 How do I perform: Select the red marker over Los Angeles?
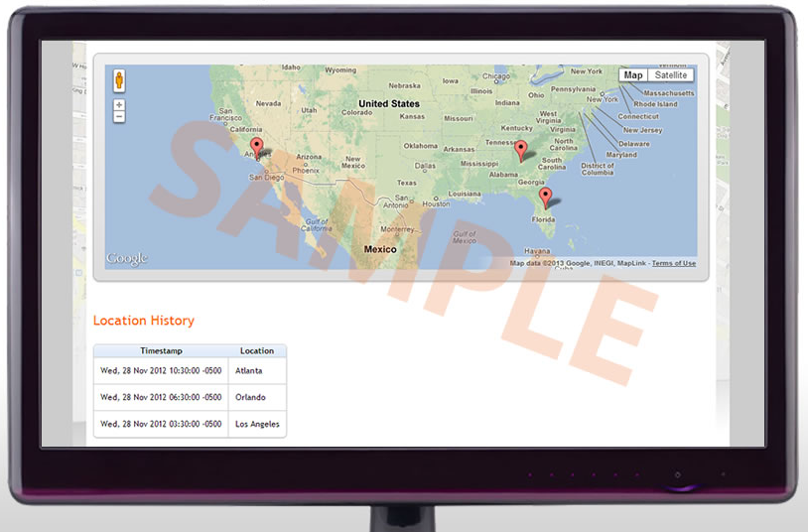[x=257, y=149]
